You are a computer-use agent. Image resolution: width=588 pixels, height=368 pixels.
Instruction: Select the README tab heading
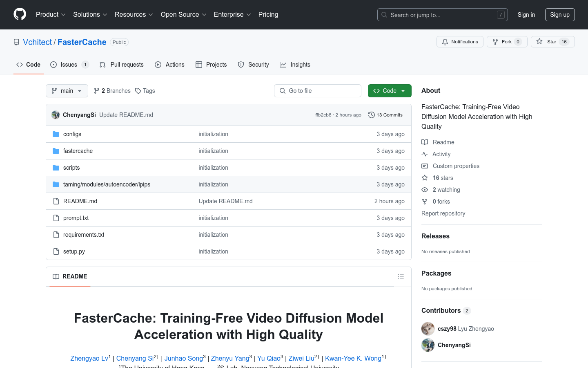coord(70,276)
